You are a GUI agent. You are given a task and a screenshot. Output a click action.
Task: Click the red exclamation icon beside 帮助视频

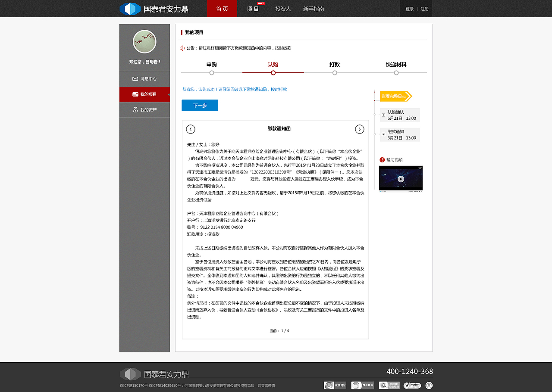[381, 159]
